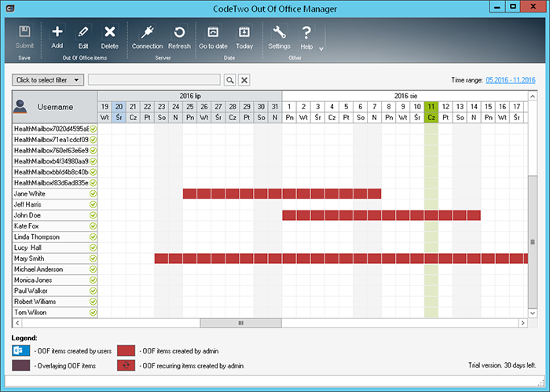
Task: Click the vertical scrollbar up arrow
Action: coord(533,96)
